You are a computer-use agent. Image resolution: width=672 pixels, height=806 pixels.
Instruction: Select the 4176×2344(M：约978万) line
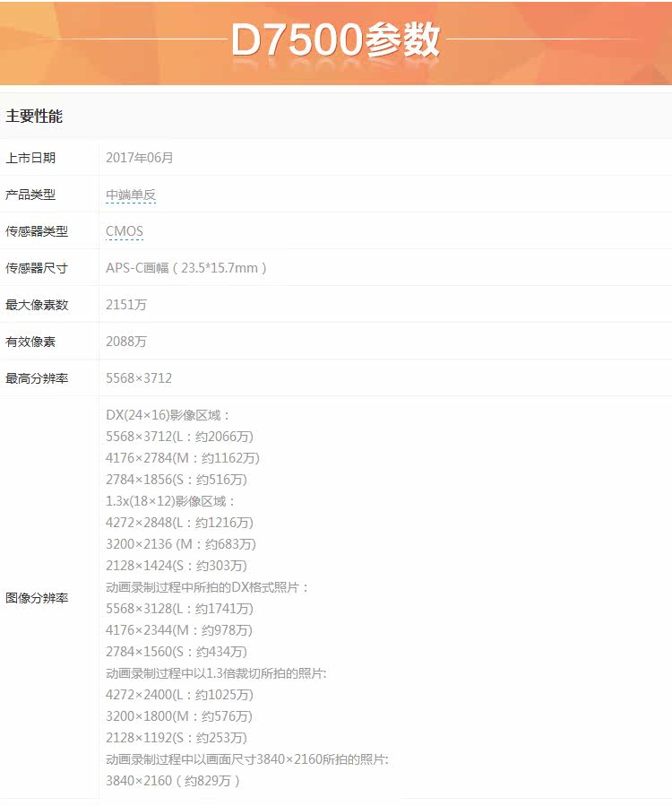point(179,630)
